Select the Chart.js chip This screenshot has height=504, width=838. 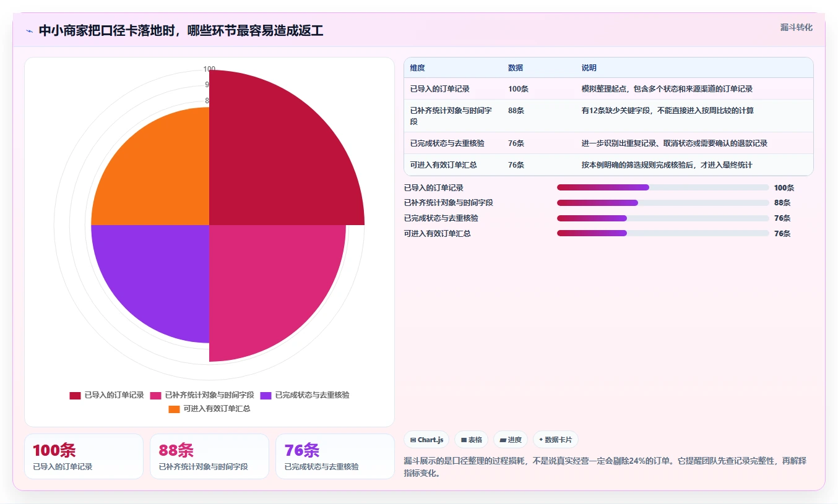[x=426, y=440]
